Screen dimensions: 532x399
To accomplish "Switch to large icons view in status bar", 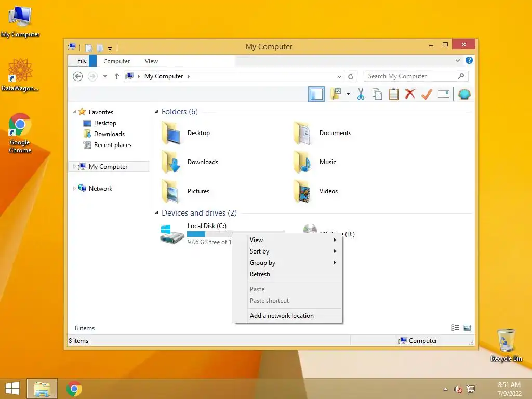I will coord(467,328).
